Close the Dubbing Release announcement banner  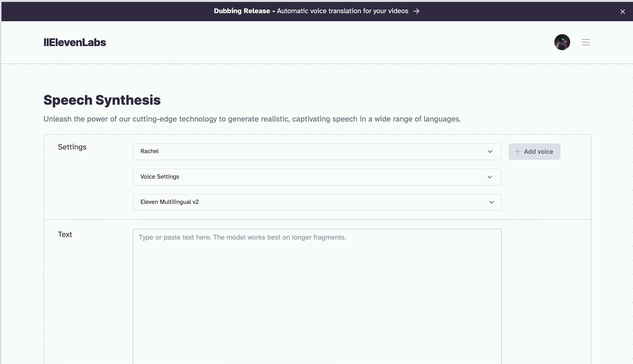(x=623, y=11)
